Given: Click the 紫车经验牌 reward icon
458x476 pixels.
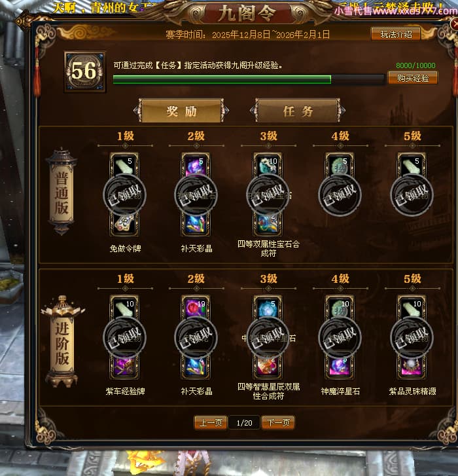Looking at the screenshot, I should click(x=124, y=367).
